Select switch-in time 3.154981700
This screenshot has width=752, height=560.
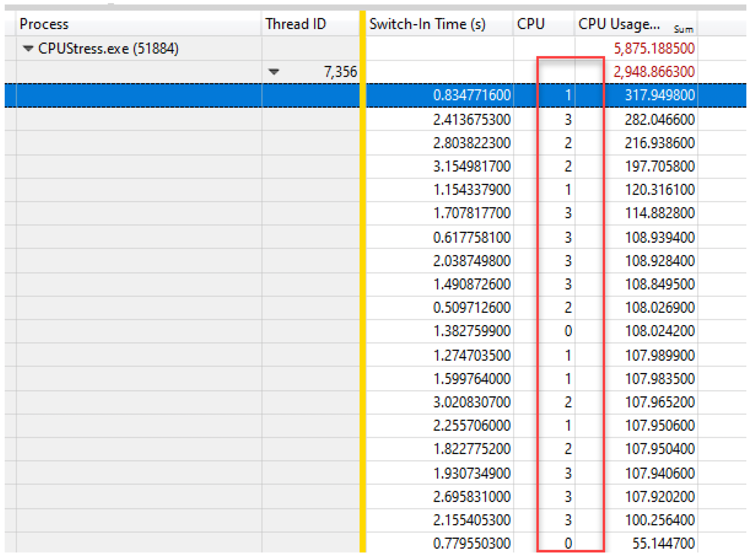click(472, 166)
